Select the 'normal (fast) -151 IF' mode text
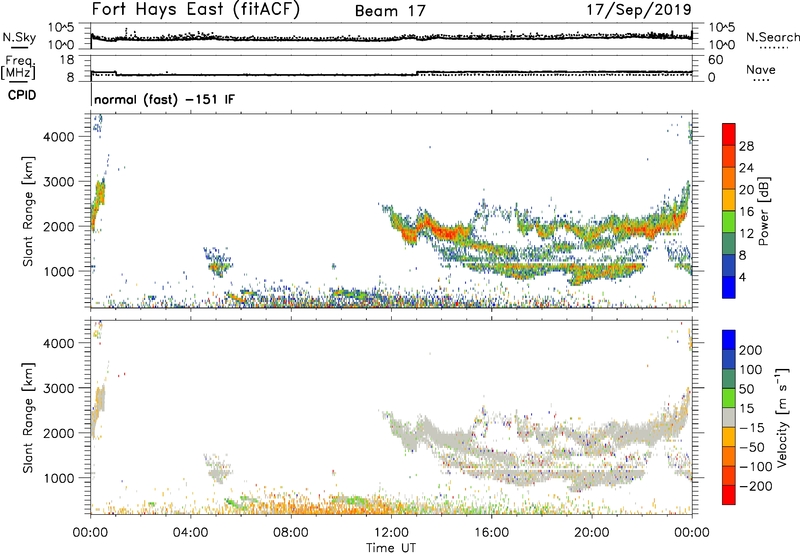The image size is (800, 554). [x=164, y=99]
